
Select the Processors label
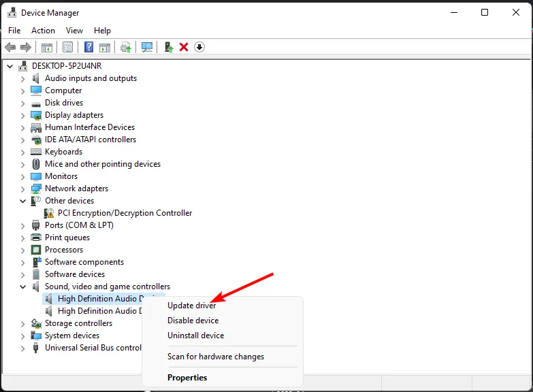64,250
